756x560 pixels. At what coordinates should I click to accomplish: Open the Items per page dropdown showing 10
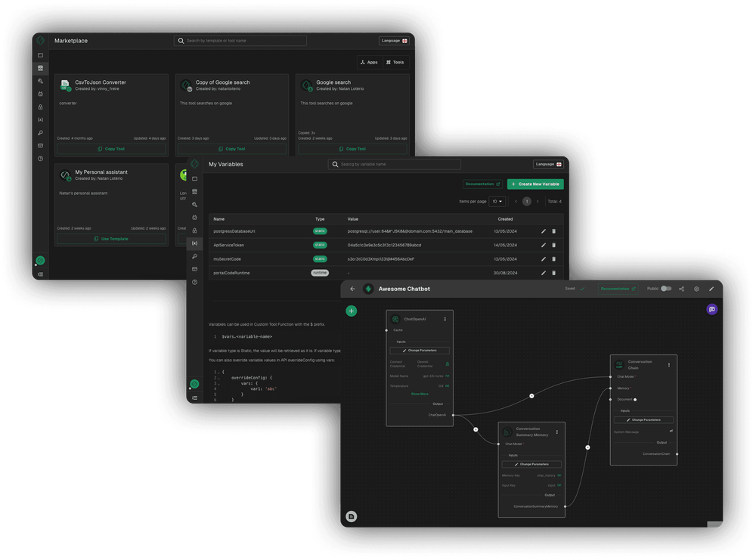[x=497, y=201]
